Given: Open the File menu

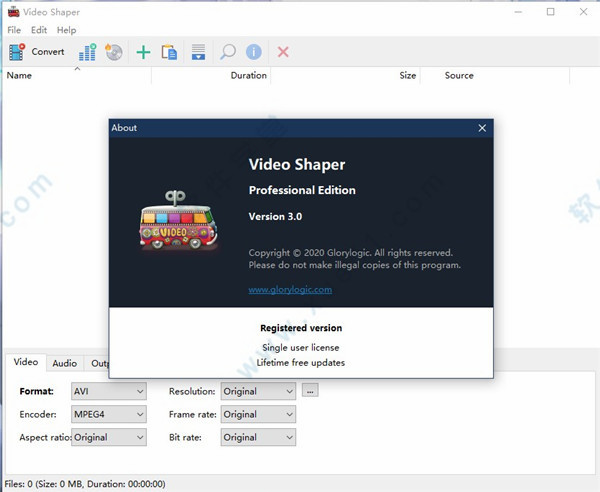Looking at the screenshot, I should [15, 31].
